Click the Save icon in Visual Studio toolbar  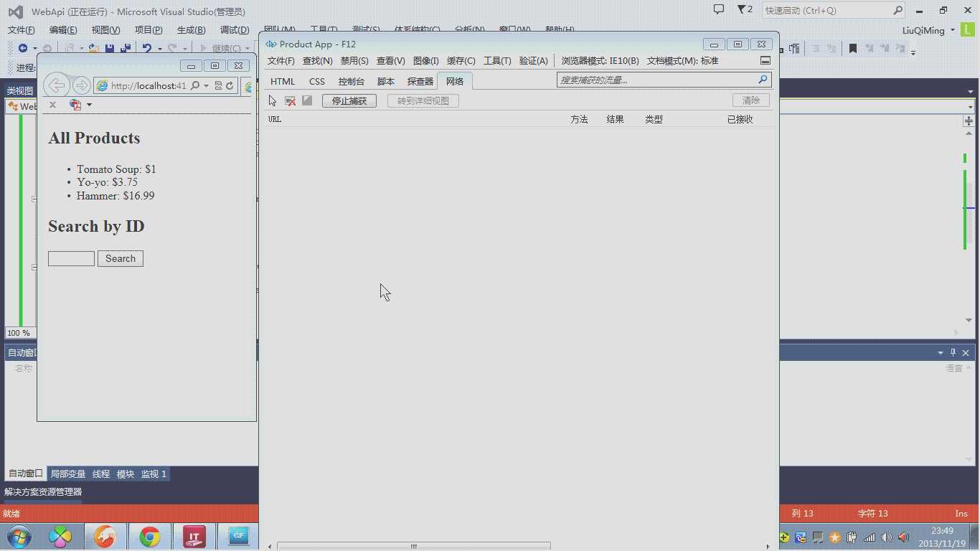coord(110,48)
